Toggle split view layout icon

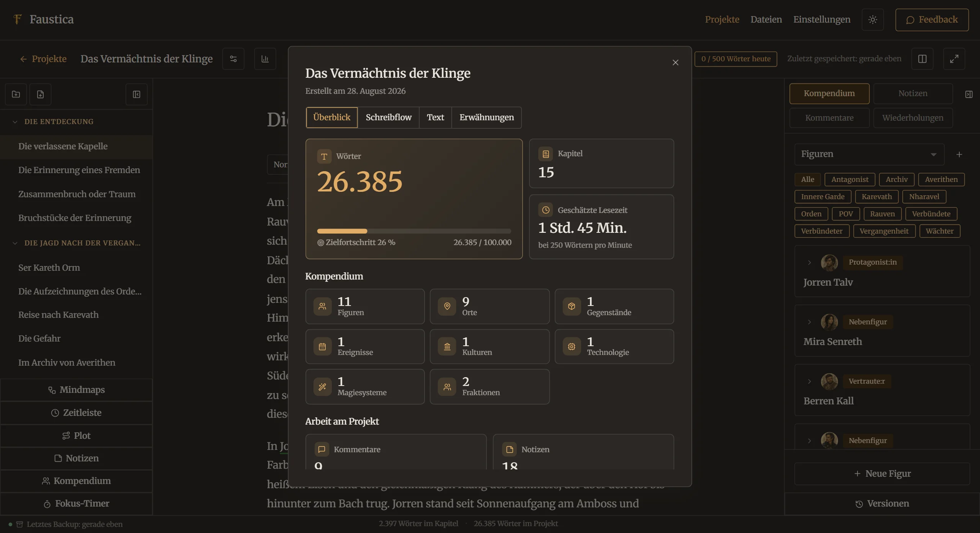922,59
